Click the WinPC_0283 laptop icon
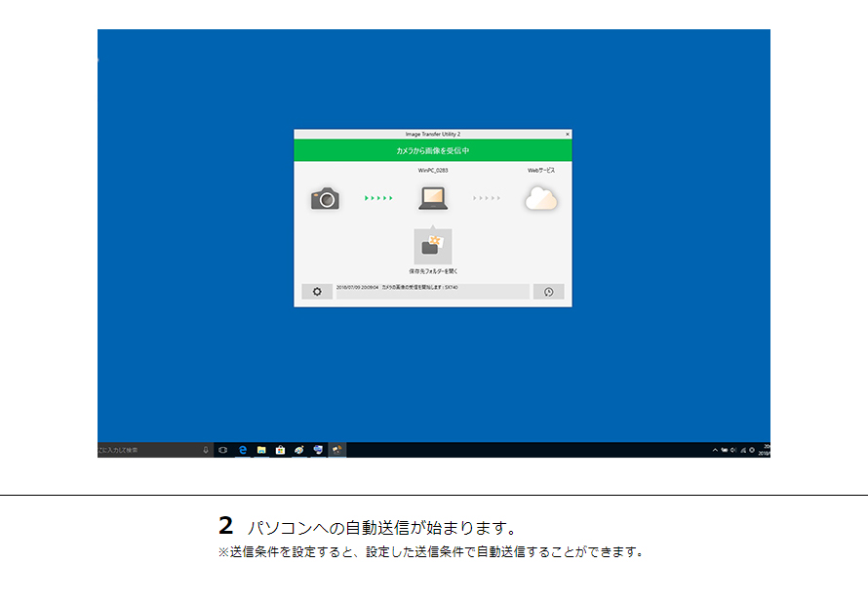Screen dimensions: 868x605 point(435,199)
